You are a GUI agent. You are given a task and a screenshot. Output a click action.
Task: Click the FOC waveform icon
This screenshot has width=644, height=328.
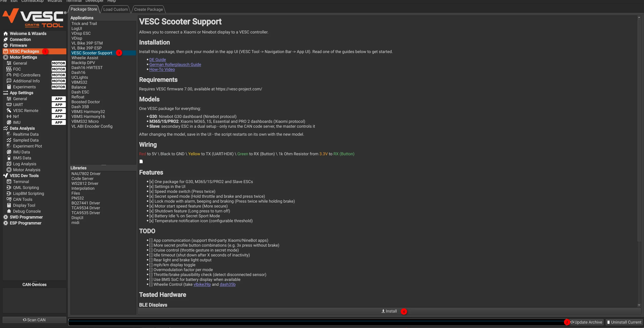pyautogui.click(x=9, y=69)
